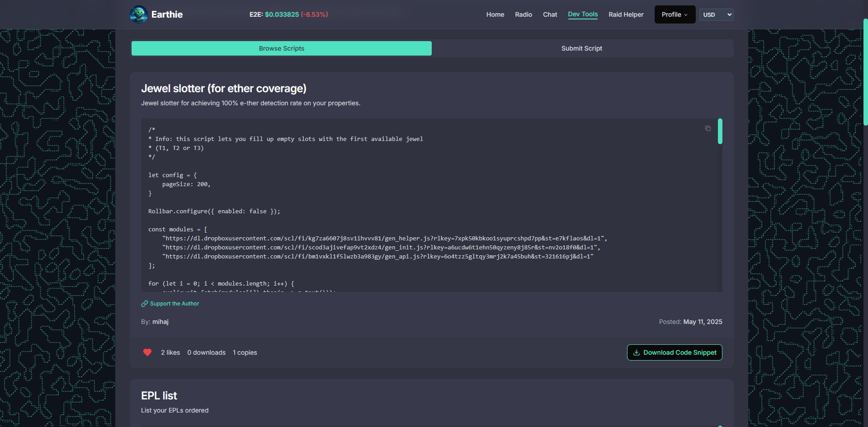Click the code block scrollbar thumb

click(x=720, y=131)
